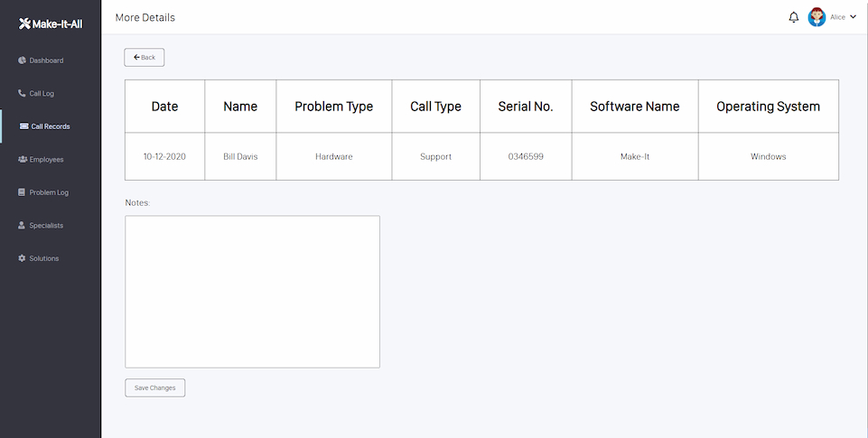Open the Alice account menu name
This screenshot has width=868, height=438.
coord(837,17)
